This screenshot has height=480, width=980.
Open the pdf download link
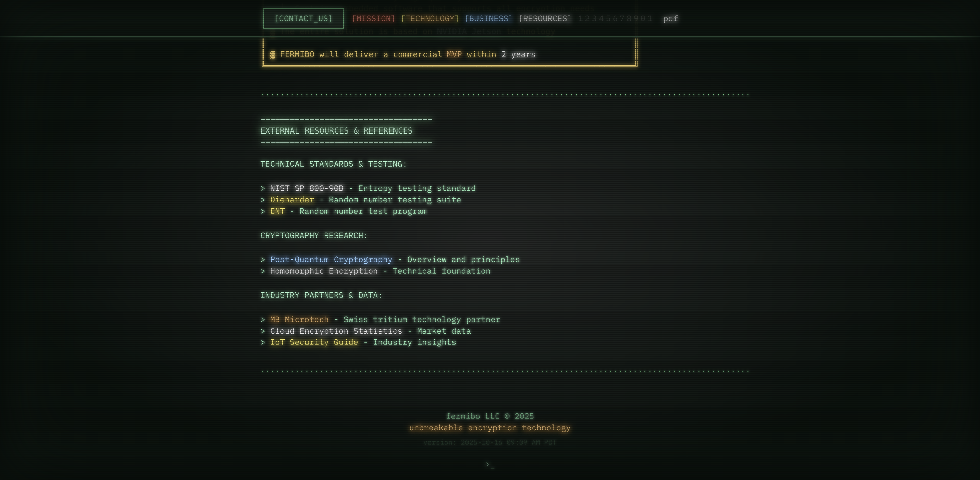(x=670, y=18)
